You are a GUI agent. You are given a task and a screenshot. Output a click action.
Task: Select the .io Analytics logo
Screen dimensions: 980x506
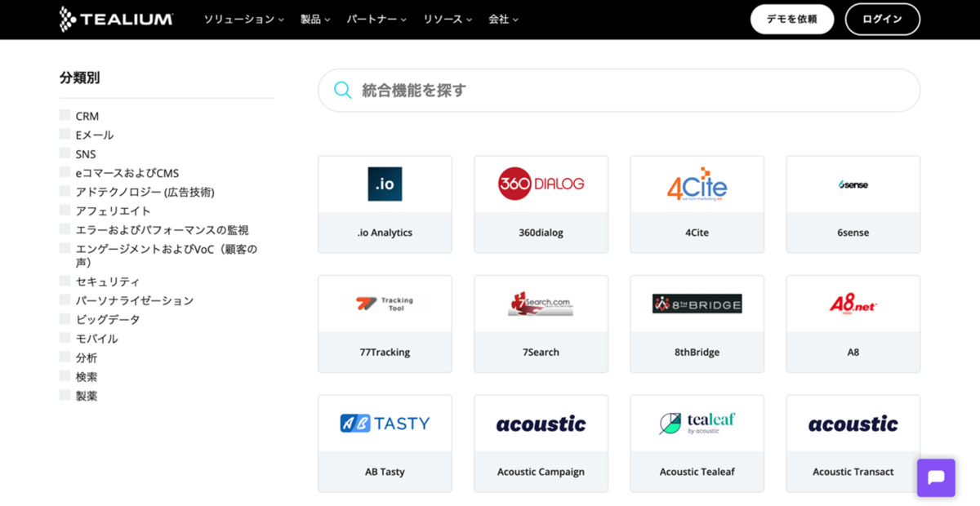tap(385, 184)
